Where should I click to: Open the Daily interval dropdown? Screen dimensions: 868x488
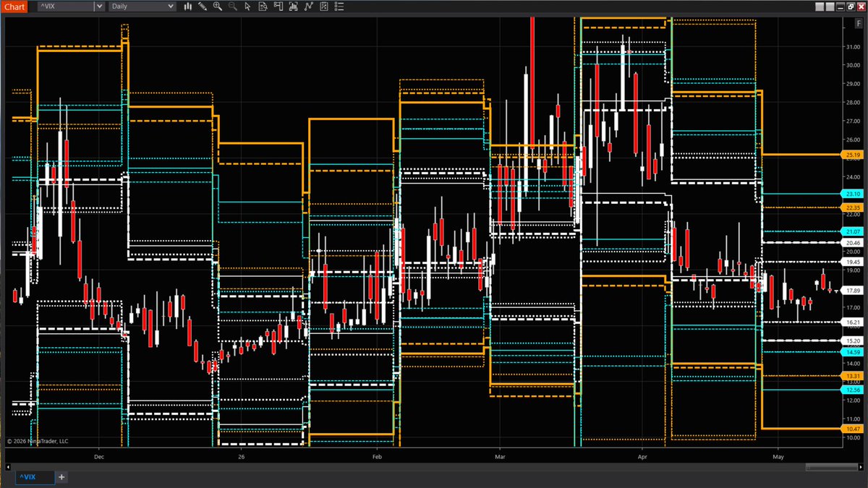point(142,6)
